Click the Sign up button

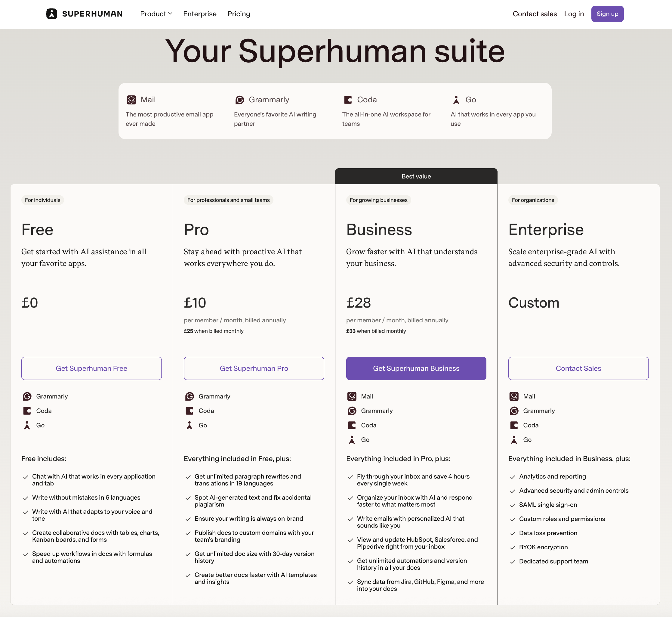(x=607, y=14)
